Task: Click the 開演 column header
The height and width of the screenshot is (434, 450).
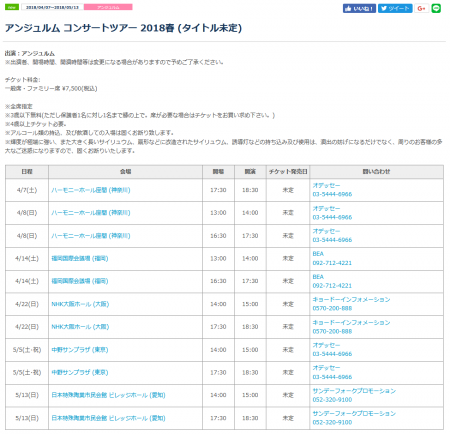Action: click(250, 172)
